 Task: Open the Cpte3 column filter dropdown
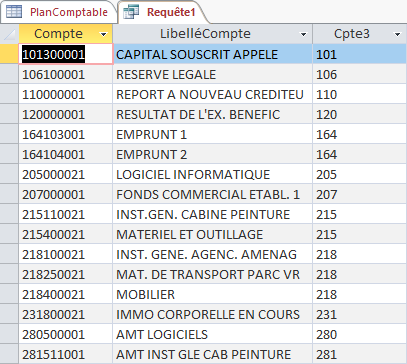point(397,34)
